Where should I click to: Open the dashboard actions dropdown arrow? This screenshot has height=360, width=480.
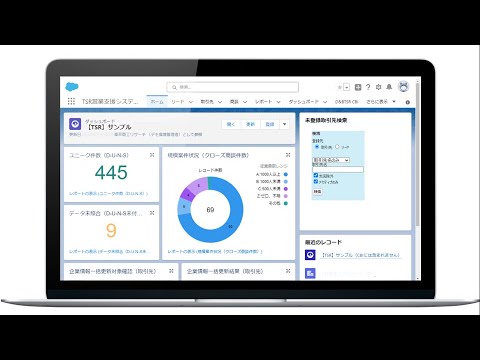pyautogui.click(x=284, y=124)
